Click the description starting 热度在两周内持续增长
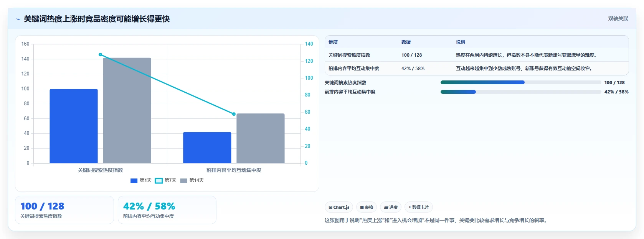Viewport: 644px width, 239px height. coord(527,55)
